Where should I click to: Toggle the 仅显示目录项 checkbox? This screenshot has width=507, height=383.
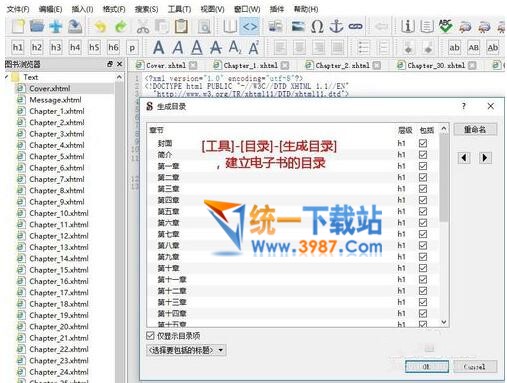[x=150, y=336]
